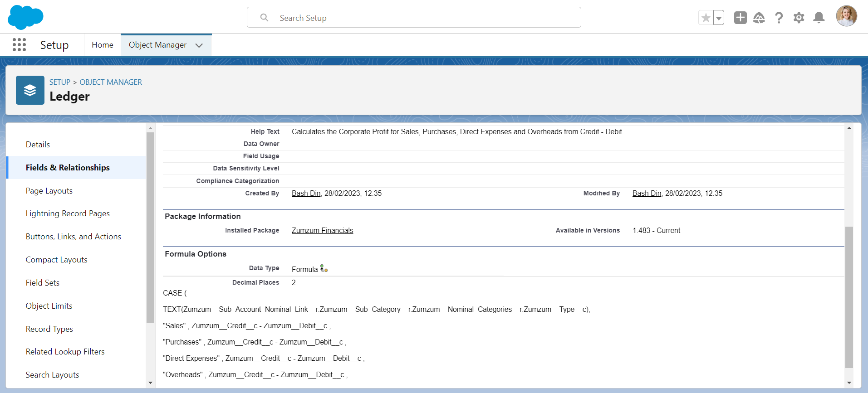The width and height of the screenshot is (868, 393).
Task: Click the TEXT(Zumzum__Sub_Account formula line
Action: point(376,309)
